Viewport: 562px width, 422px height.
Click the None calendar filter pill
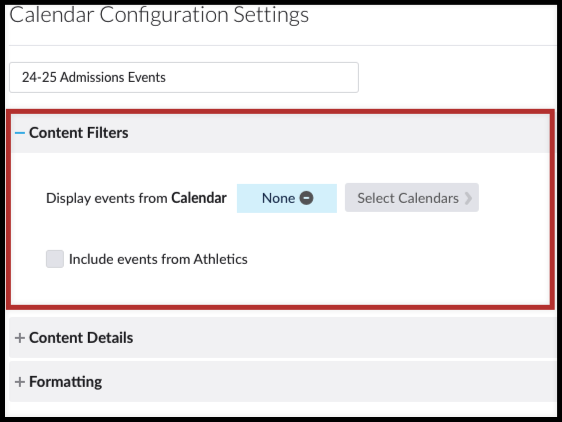click(x=287, y=198)
